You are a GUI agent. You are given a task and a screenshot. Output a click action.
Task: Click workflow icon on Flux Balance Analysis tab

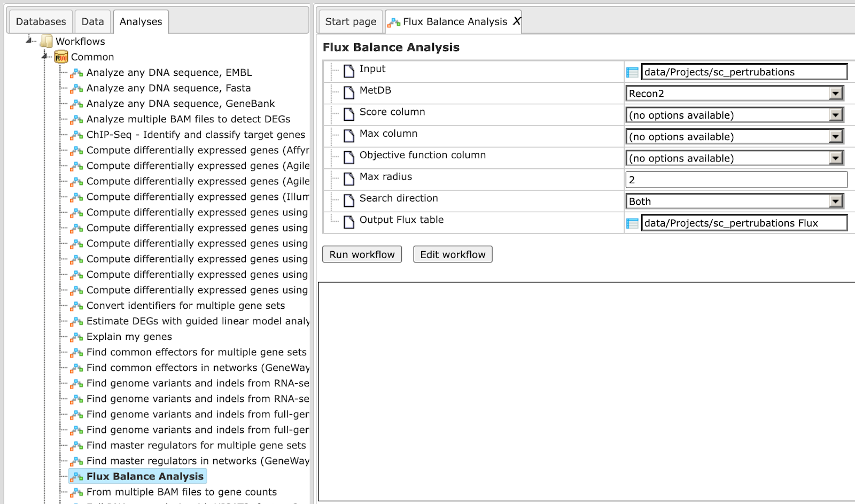[x=394, y=22]
